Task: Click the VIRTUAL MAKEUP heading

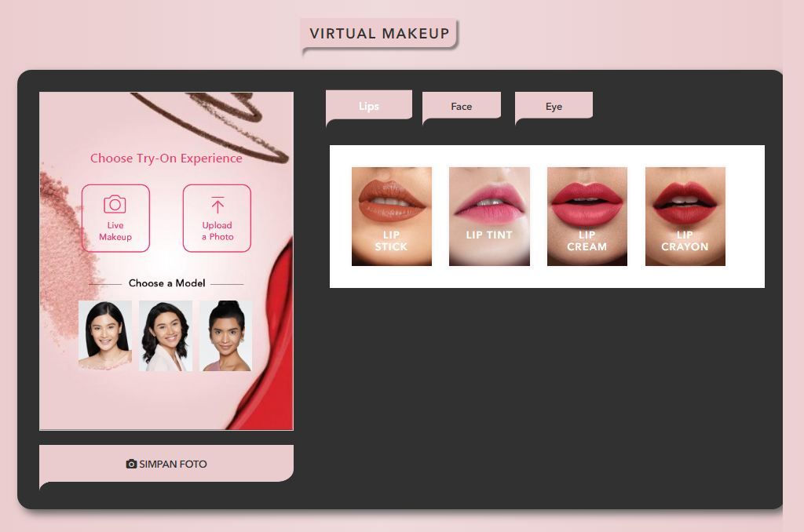Action: (x=379, y=34)
